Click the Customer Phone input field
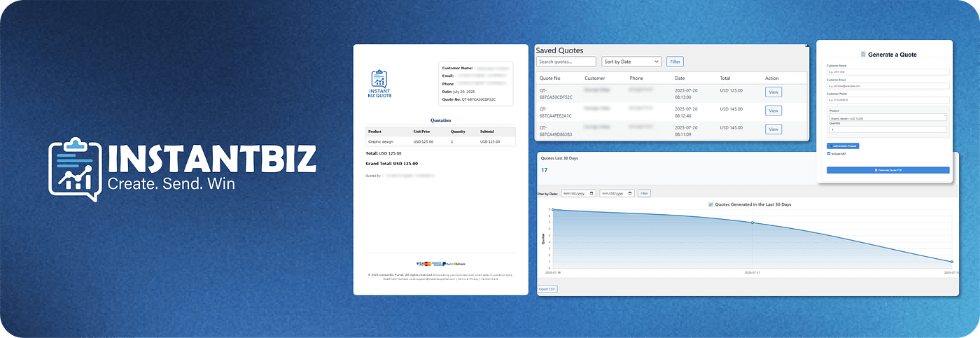Viewport: 980px width, 338px height. (888, 100)
